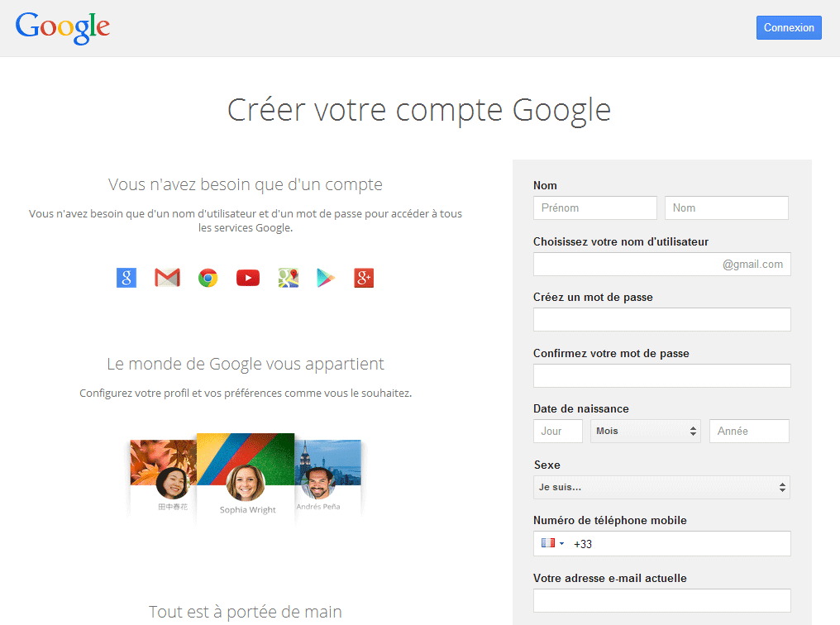The height and width of the screenshot is (625, 840).
Task: Click Sophia Wright's profile card
Action: (246, 477)
